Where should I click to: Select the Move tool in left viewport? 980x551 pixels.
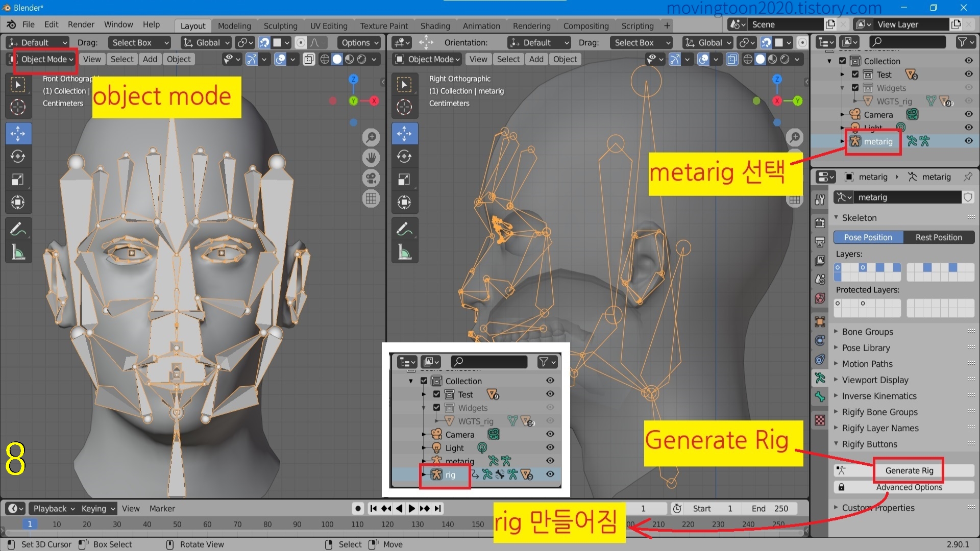tap(18, 134)
